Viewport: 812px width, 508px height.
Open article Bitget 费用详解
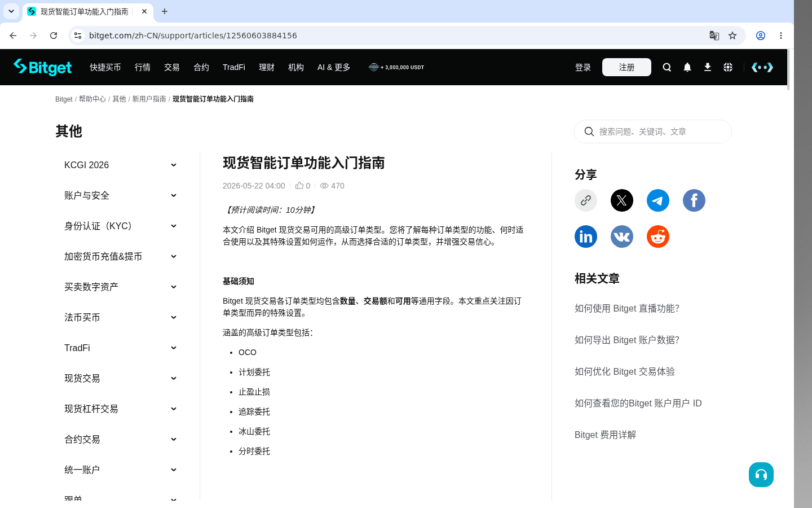[x=605, y=435]
